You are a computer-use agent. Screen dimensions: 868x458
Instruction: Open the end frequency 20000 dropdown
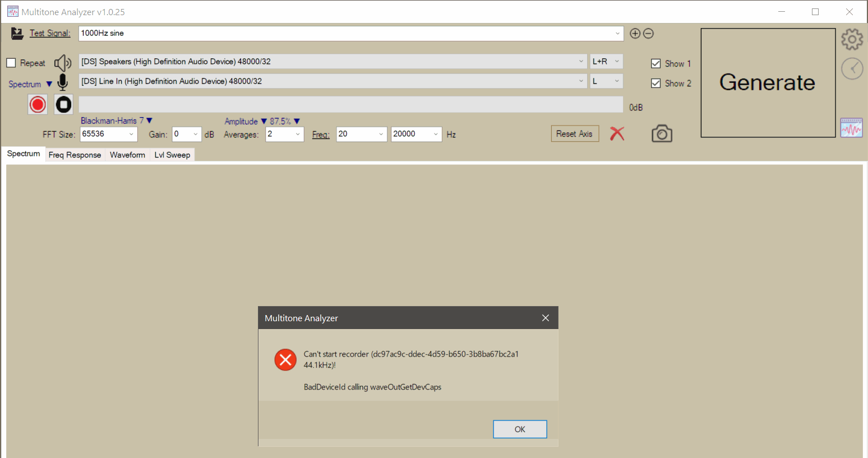[436, 134]
